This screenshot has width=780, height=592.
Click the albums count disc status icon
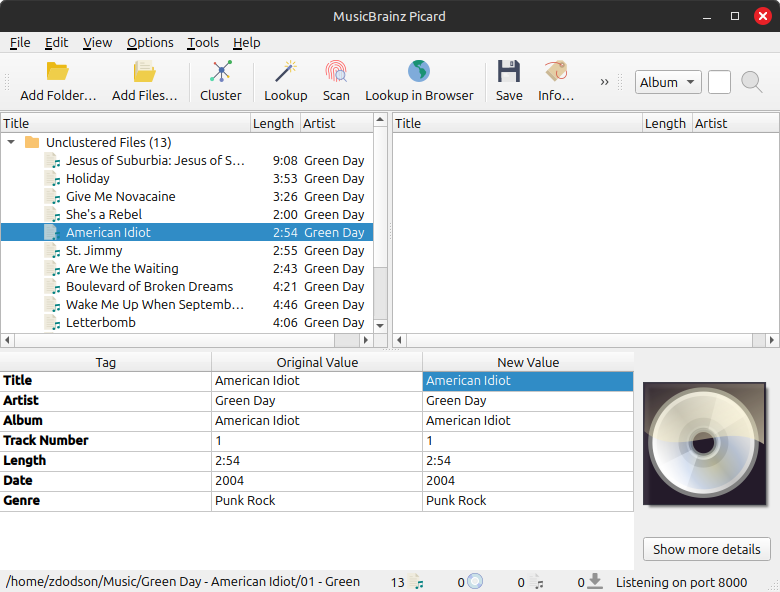pos(476,582)
